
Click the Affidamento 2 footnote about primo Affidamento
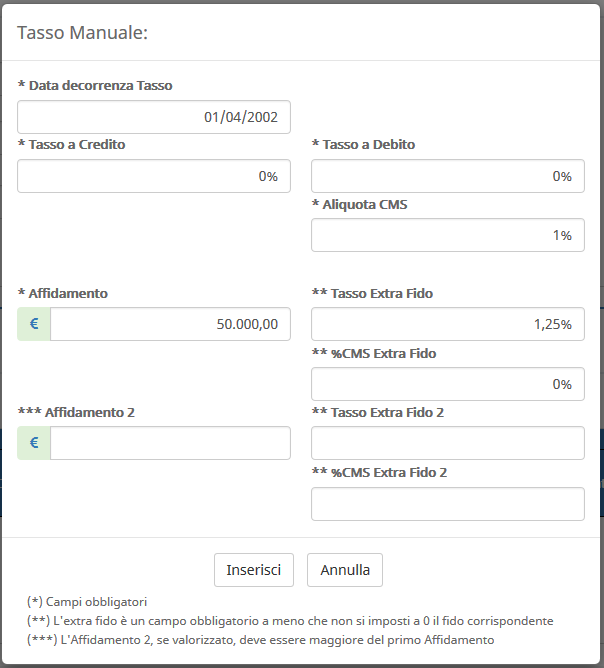pos(260,640)
